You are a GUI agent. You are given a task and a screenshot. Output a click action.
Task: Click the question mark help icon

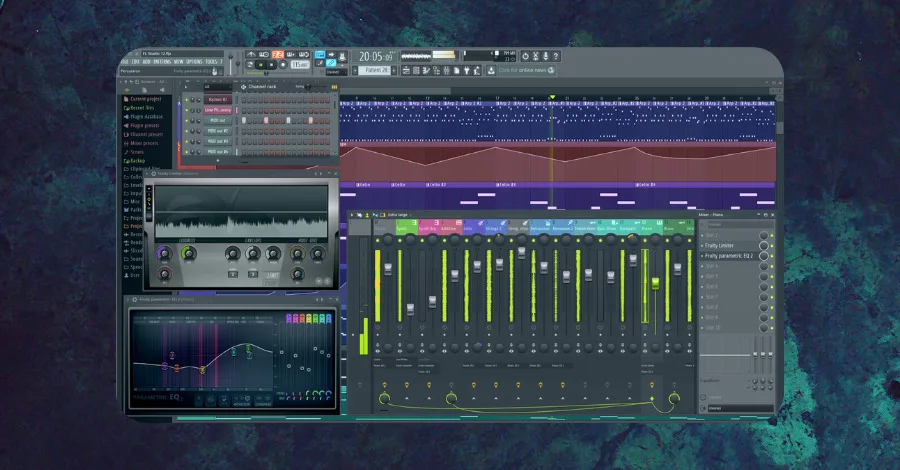pos(556,56)
